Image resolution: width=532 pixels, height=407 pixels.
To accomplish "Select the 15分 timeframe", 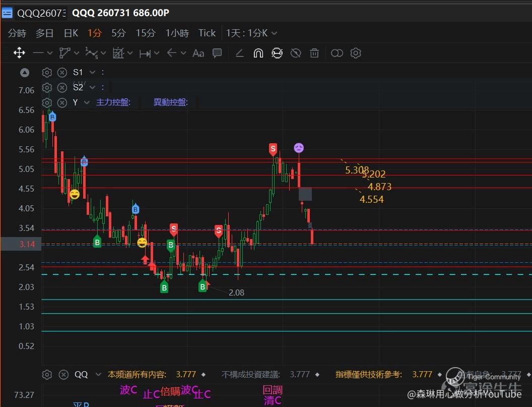I will click(x=145, y=33).
